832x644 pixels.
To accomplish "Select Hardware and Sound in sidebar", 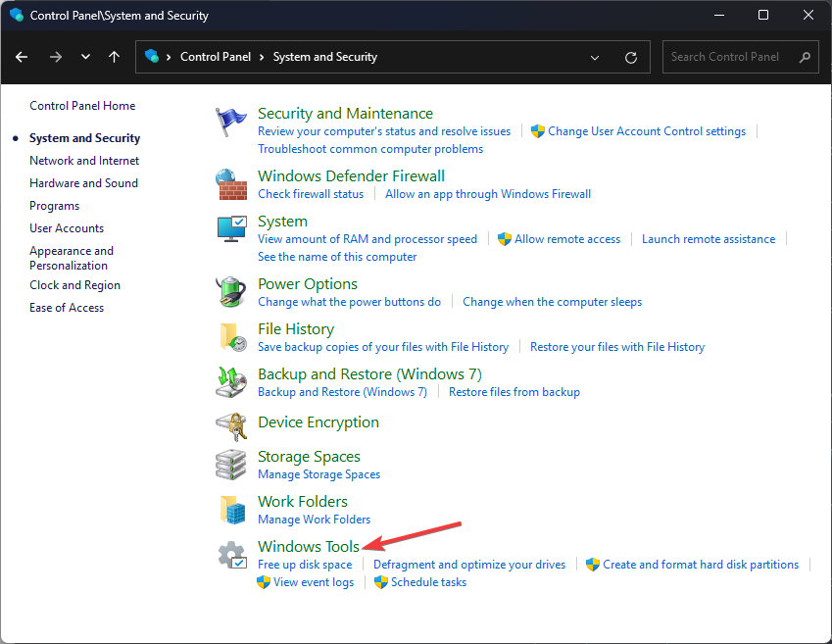I will coord(84,183).
